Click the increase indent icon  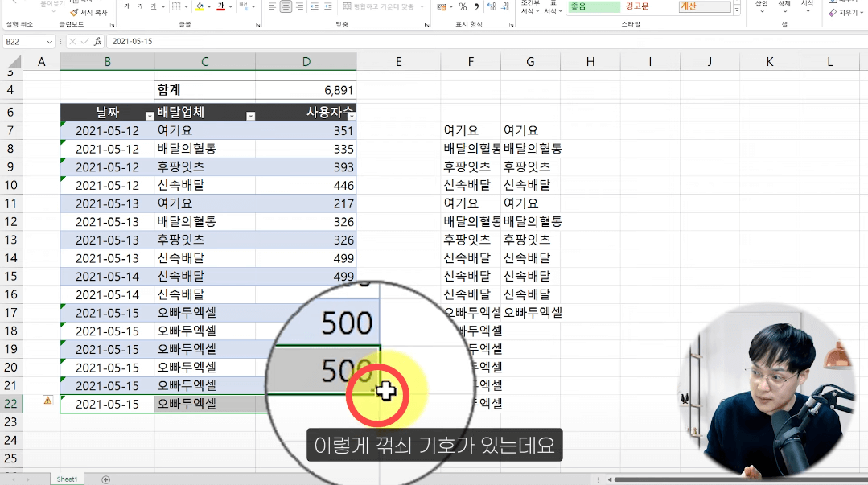(327, 6)
